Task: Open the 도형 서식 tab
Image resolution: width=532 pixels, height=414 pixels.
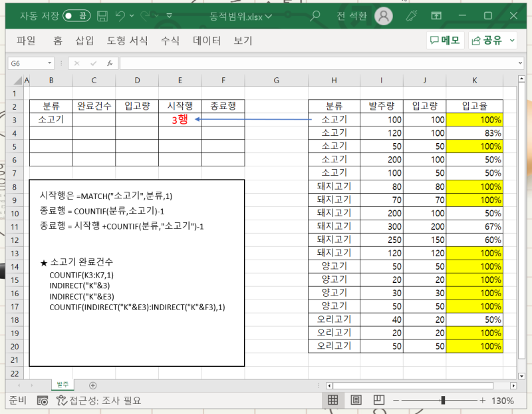Action: (x=127, y=41)
